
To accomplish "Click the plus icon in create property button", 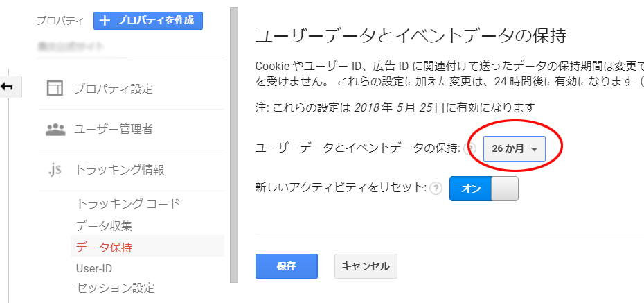I will pos(105,21).
